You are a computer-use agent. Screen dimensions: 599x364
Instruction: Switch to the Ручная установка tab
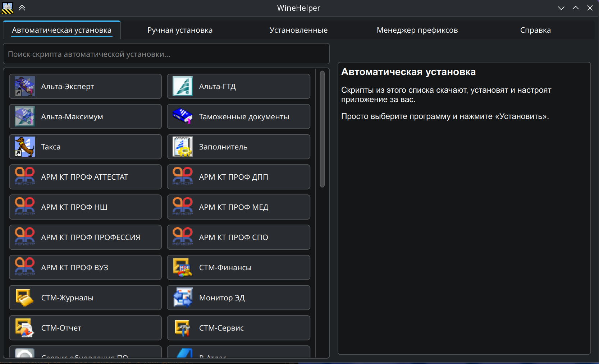pos(179,30)
